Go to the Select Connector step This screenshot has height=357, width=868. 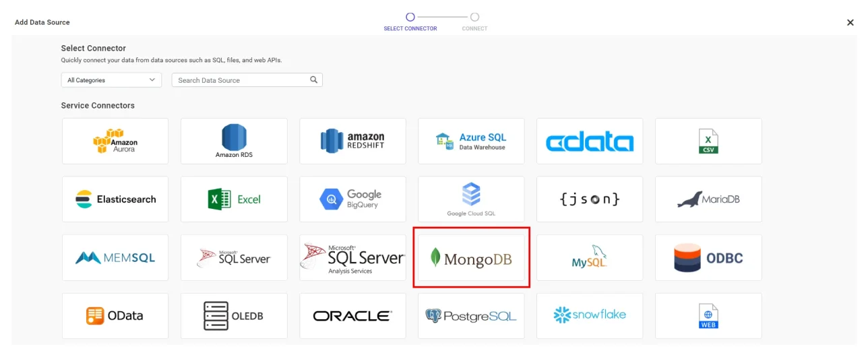[410, 21]
